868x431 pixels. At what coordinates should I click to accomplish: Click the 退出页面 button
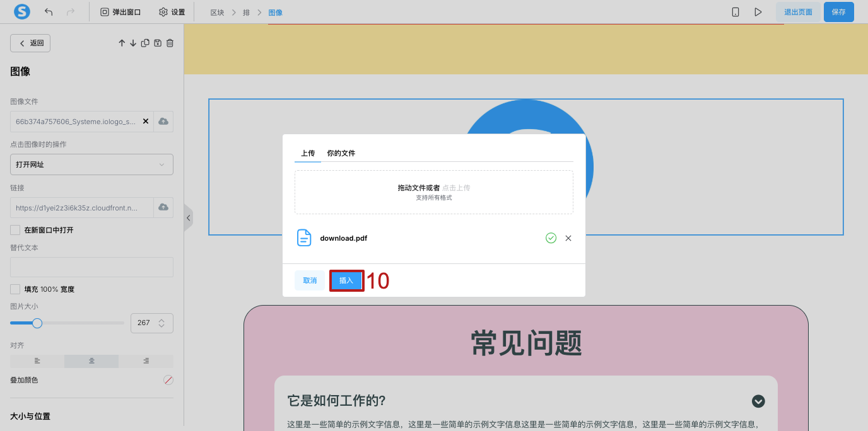pos(798,12)
